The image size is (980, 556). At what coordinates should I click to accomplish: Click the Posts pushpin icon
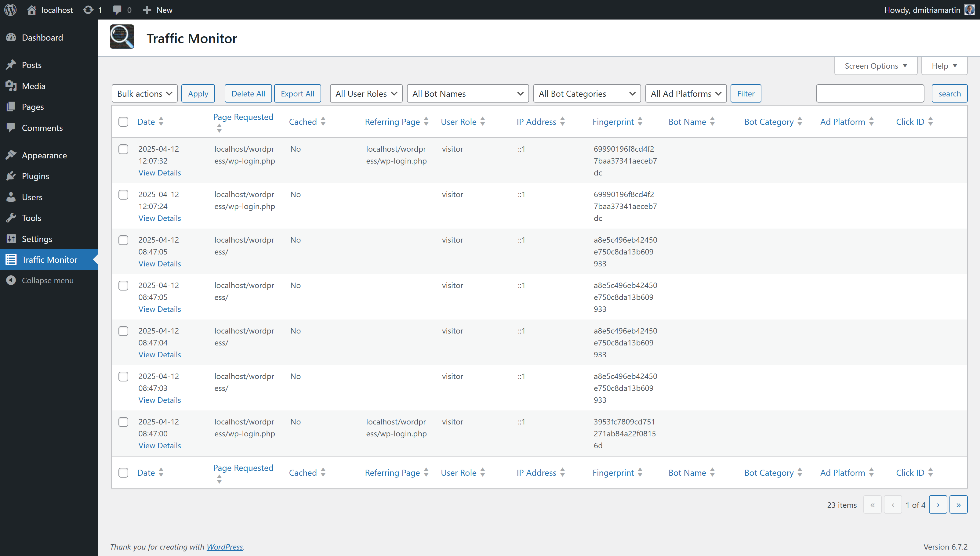pyautogui.click(x=11, y=65)
